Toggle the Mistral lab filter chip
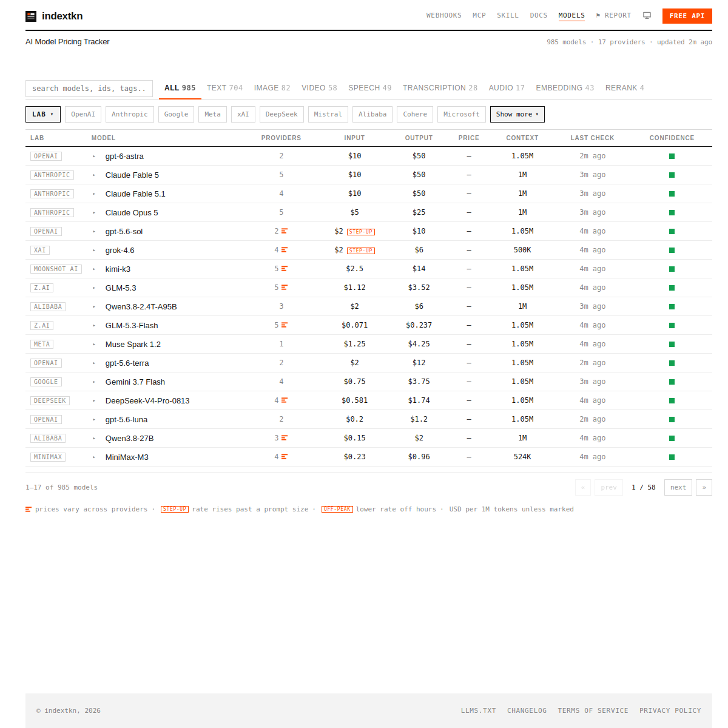 click(x=328, y=115)
